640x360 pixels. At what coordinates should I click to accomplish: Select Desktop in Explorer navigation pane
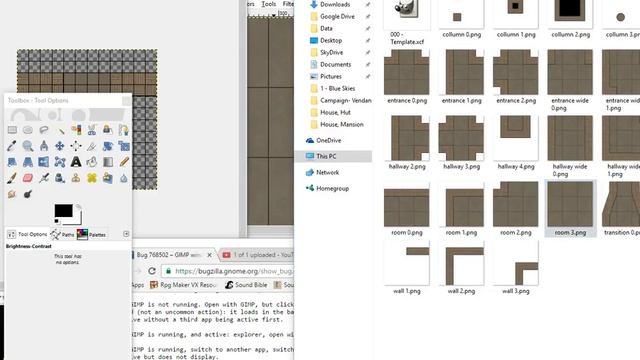pos(331,40)
